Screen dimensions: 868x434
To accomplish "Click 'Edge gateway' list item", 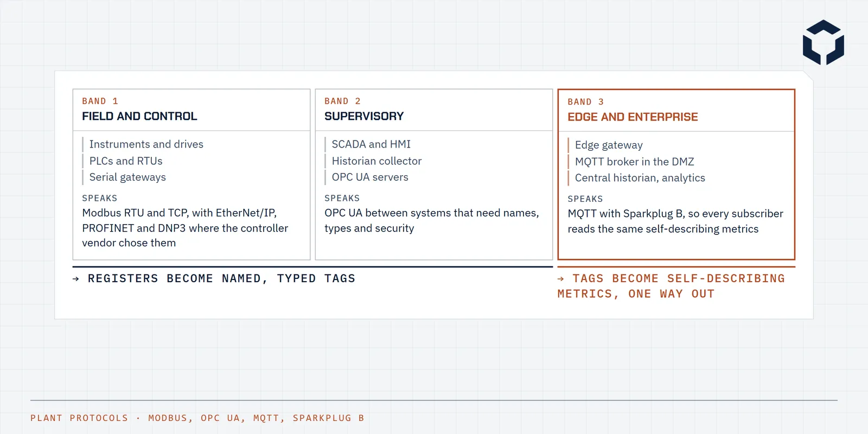I will (609, 145).
